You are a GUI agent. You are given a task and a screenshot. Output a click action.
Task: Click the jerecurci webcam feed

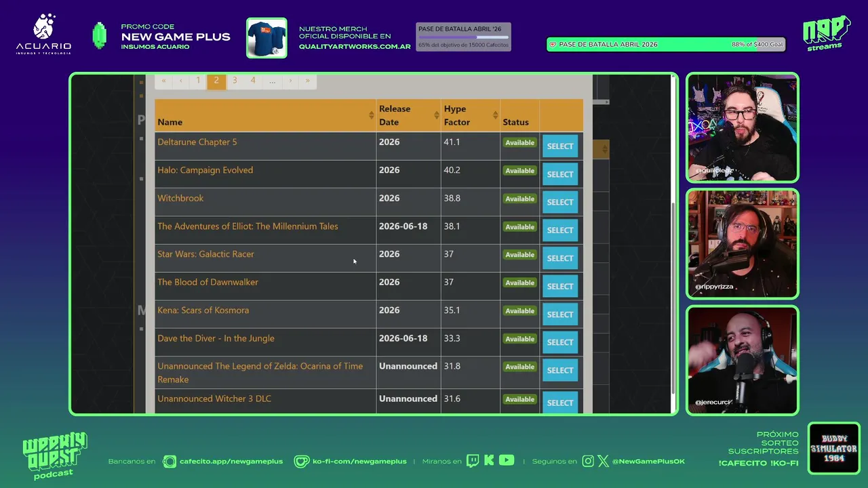click(743, 360)
